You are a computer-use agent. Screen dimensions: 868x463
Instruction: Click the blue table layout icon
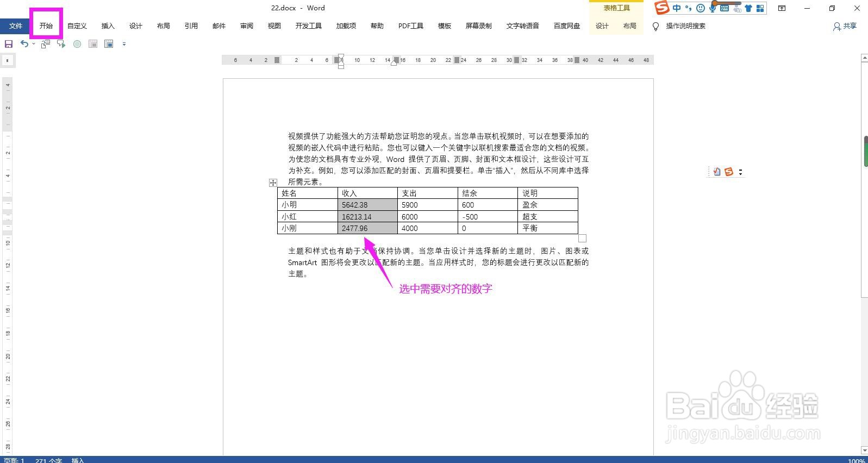point(109,44)
